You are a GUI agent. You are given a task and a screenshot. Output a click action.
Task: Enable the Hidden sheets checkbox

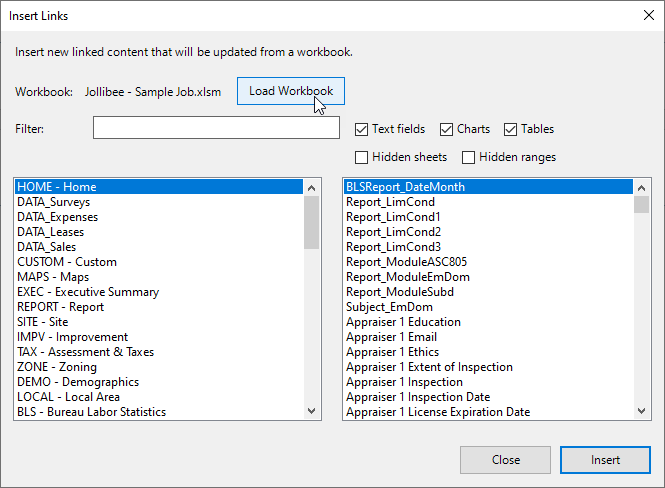[361, 157]
